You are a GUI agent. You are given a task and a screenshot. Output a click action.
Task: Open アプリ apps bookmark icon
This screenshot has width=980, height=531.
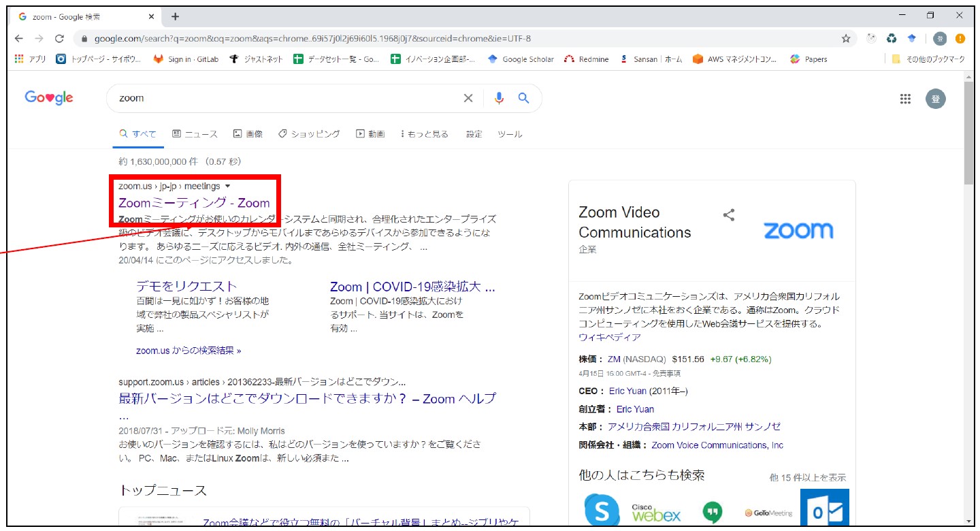point(30,59)
